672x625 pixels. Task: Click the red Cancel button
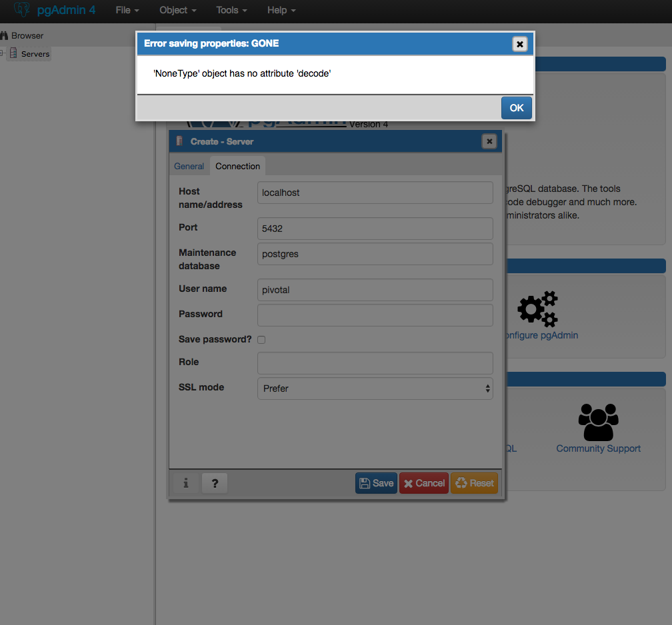424,483
